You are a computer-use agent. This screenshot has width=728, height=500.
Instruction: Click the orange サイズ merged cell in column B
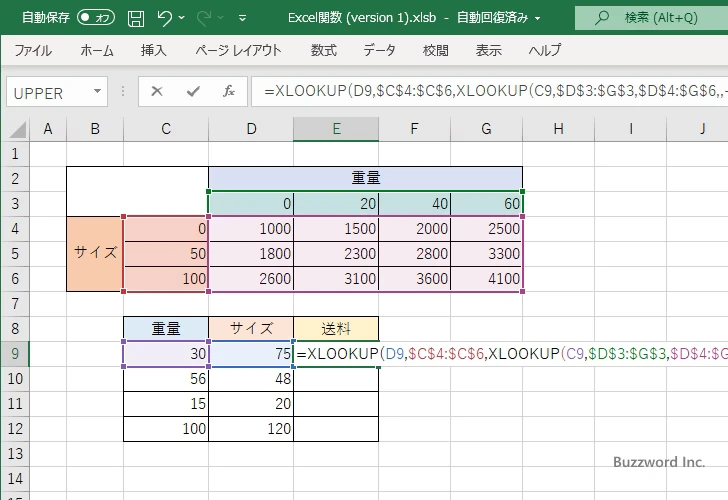(x=95, y=253)
